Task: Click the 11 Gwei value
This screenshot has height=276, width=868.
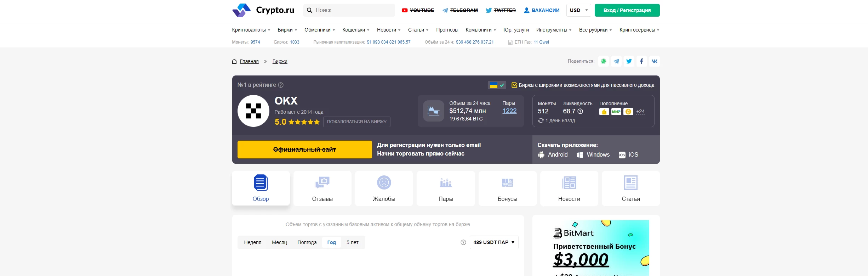Action: click(x=541, y=42)
